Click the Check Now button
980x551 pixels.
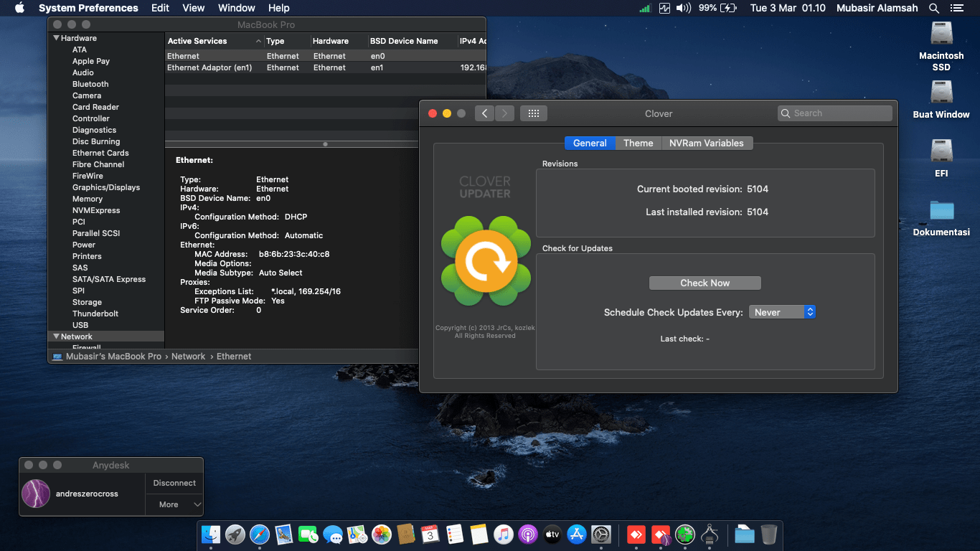705,283
